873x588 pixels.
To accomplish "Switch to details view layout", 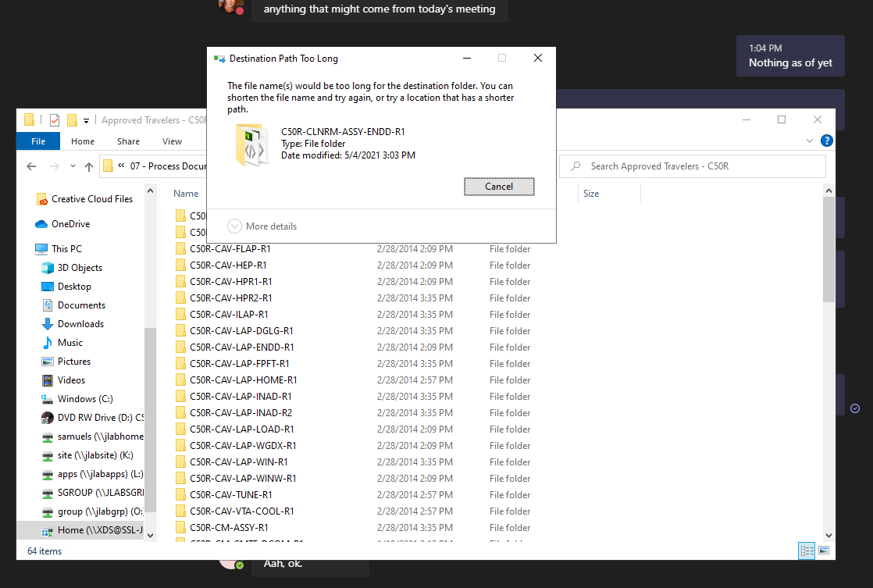I will point(807,551).
